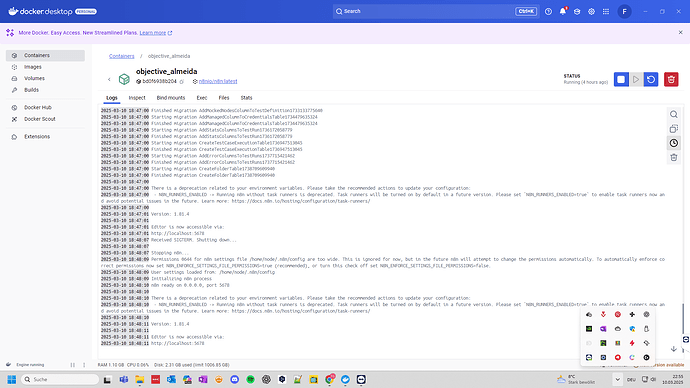Copy the logs to clipboard
690x388 pixels.
pos(674,129)
